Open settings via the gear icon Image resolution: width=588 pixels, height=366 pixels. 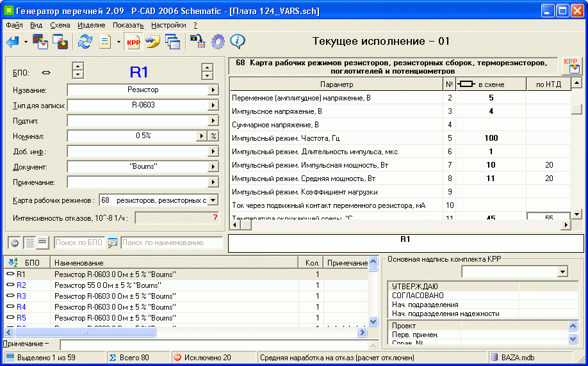[218, 42]
